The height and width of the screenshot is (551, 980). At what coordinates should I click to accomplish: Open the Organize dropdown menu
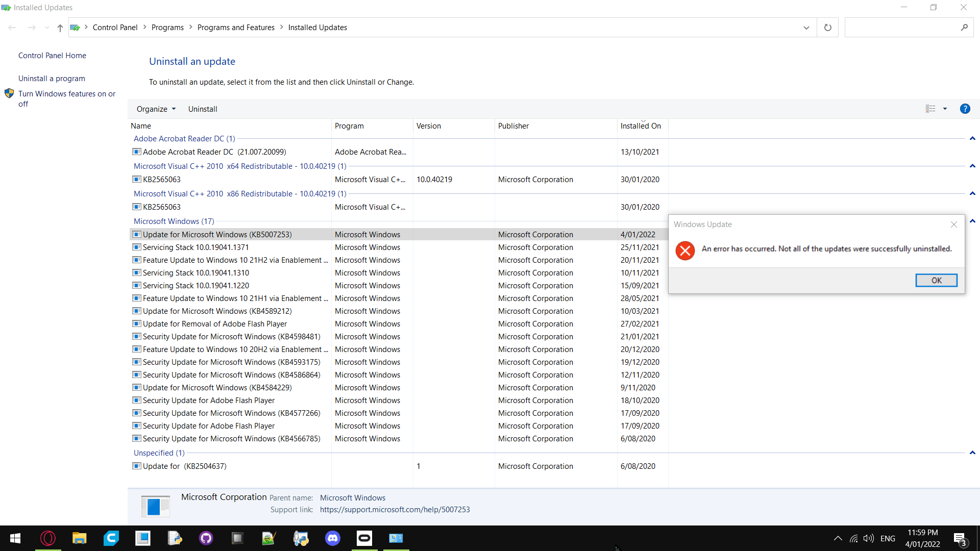click(156, 109)
